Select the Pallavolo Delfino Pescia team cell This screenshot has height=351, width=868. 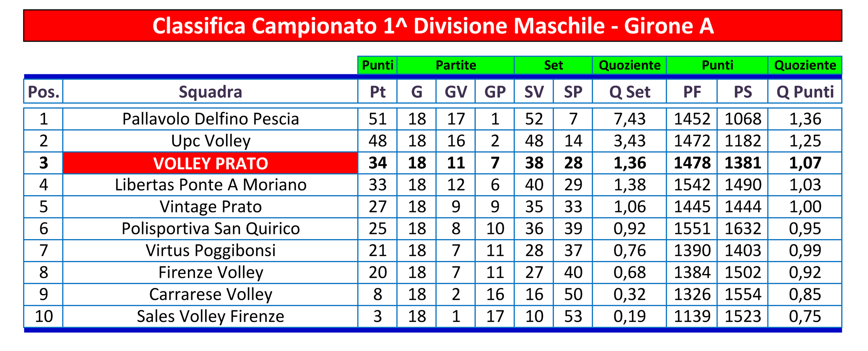(x=210, y=119)
